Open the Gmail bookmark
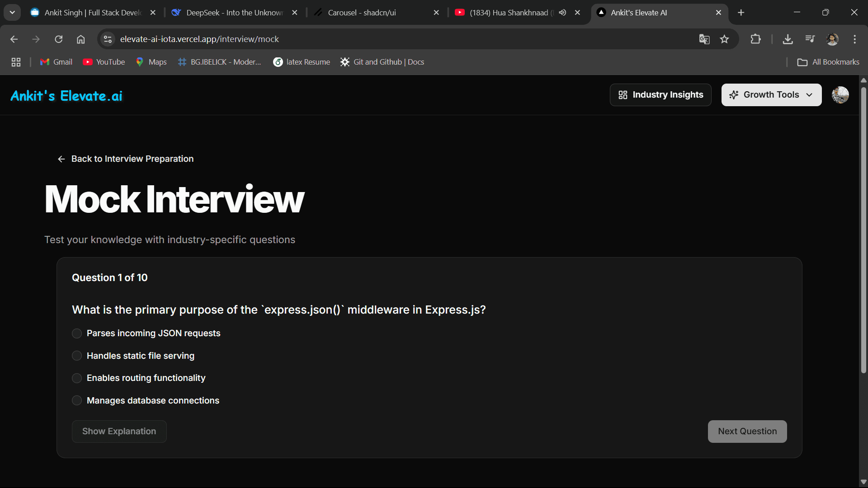 coord(56,62)
